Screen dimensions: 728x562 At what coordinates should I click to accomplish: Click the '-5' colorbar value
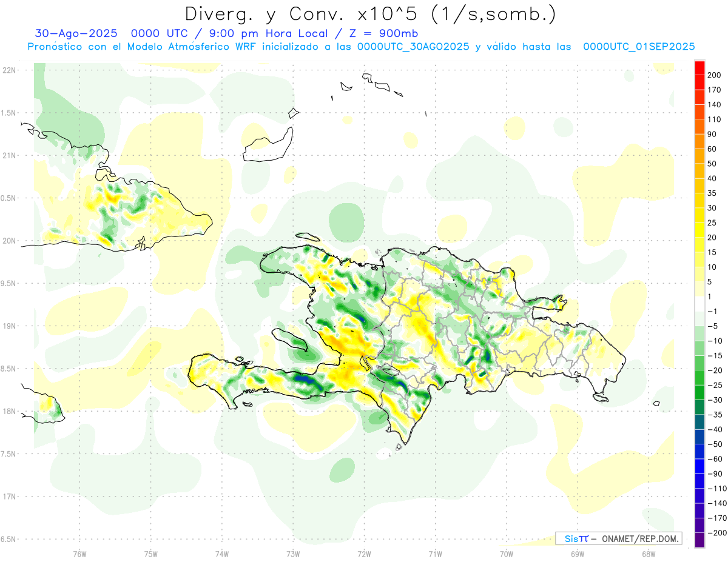tap(712, 326)
